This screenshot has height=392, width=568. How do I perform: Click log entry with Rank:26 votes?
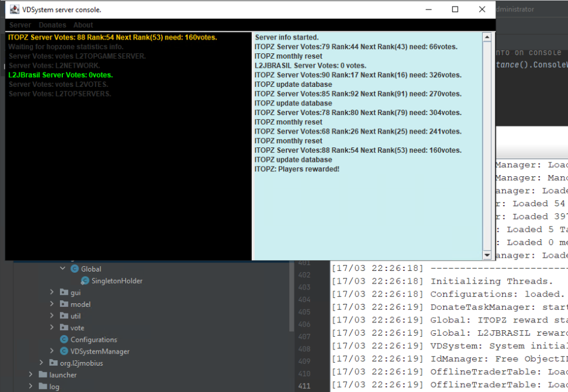click(358, 131)
